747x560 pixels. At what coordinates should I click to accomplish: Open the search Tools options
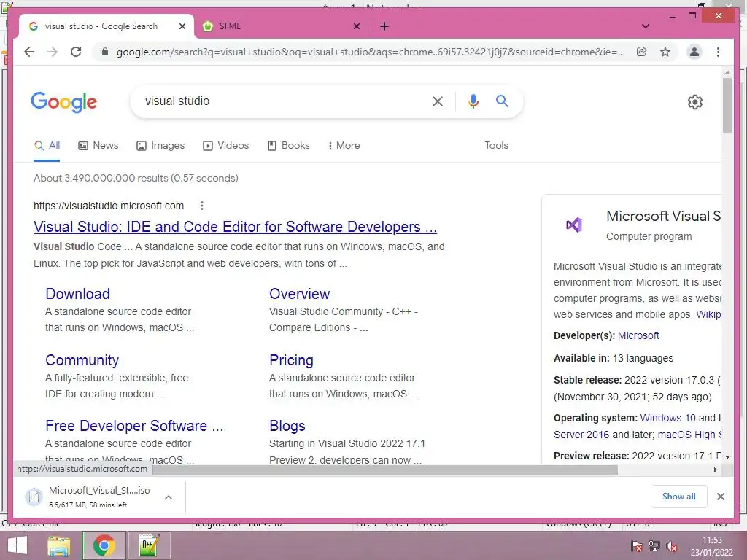point(496,146)
